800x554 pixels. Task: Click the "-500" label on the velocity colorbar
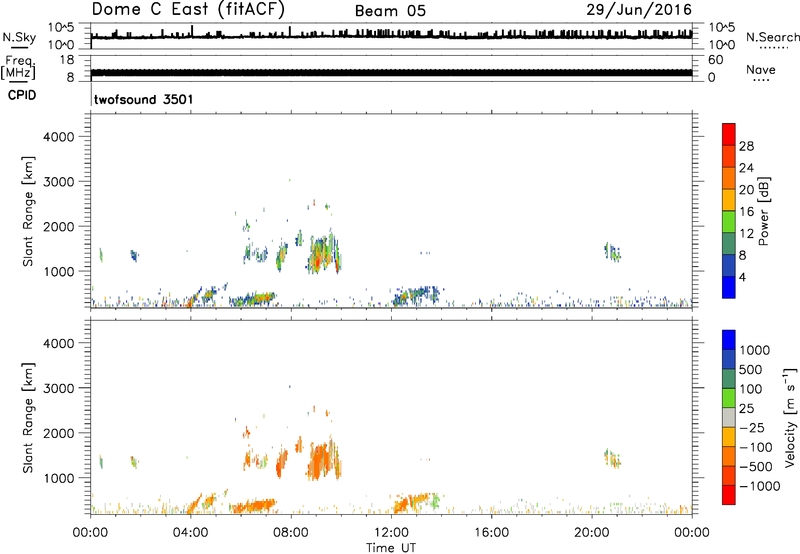point(755,467)
